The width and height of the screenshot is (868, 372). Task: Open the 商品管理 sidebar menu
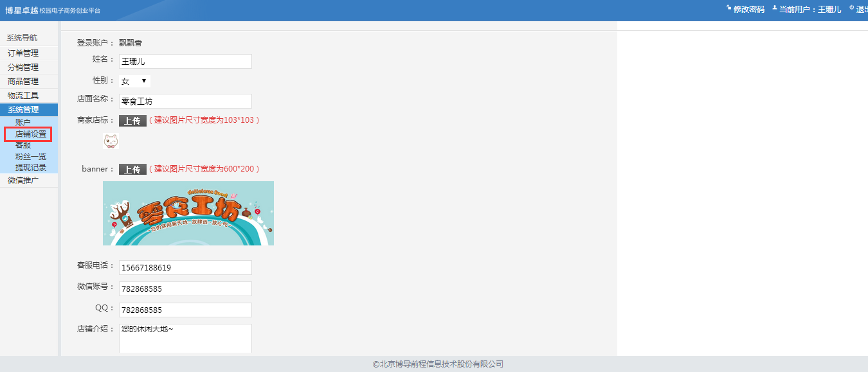pos(23,82)
